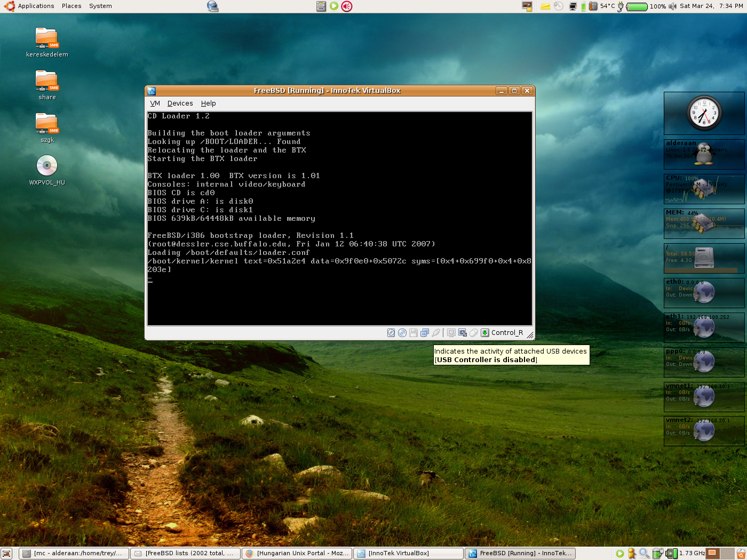
Task: Click the MEM memory monitor widget
Action: (x=704, y=223)
